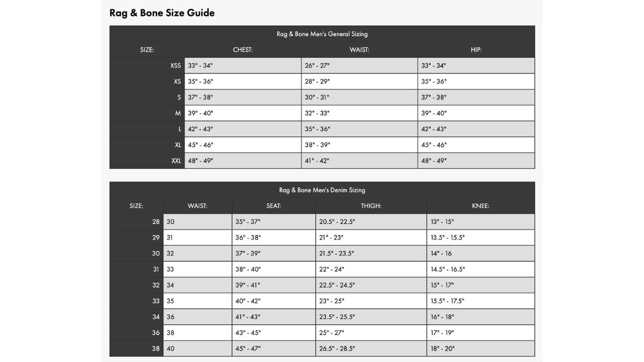Click the Rag & Bone Size Guide heading
The width and height of the screenshot is (644, 362).
pyautogui.click(x=162, y=13)
